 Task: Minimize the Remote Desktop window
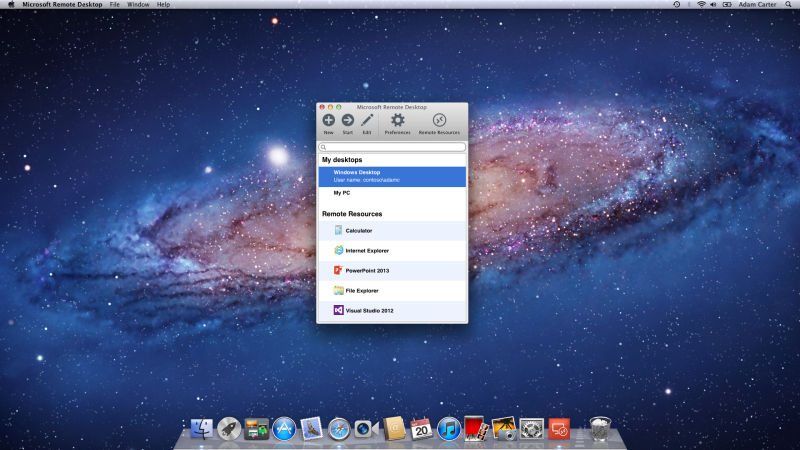click(x=330, y=107)
